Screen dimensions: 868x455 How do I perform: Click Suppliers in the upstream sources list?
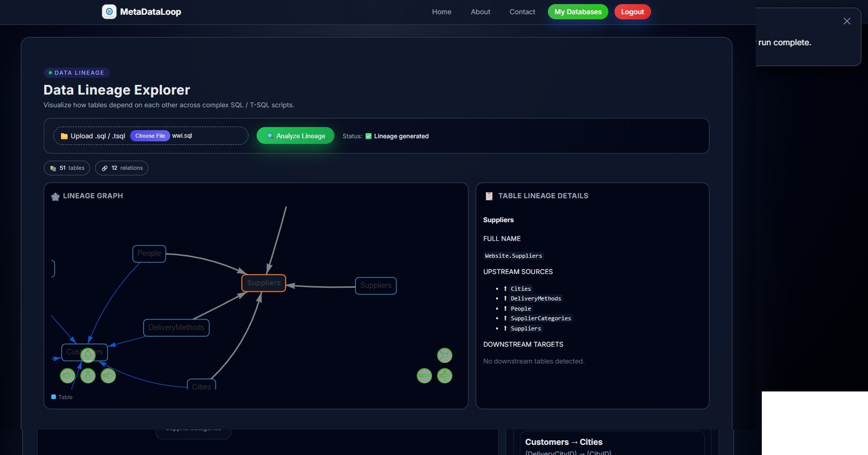click(525, 328)
